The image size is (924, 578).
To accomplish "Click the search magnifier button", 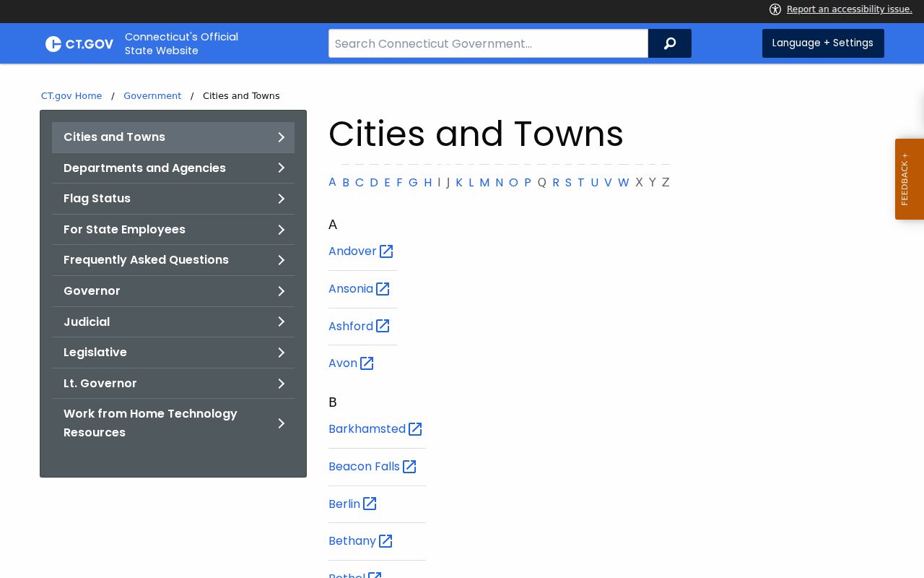I will click(x=670, y=43).
